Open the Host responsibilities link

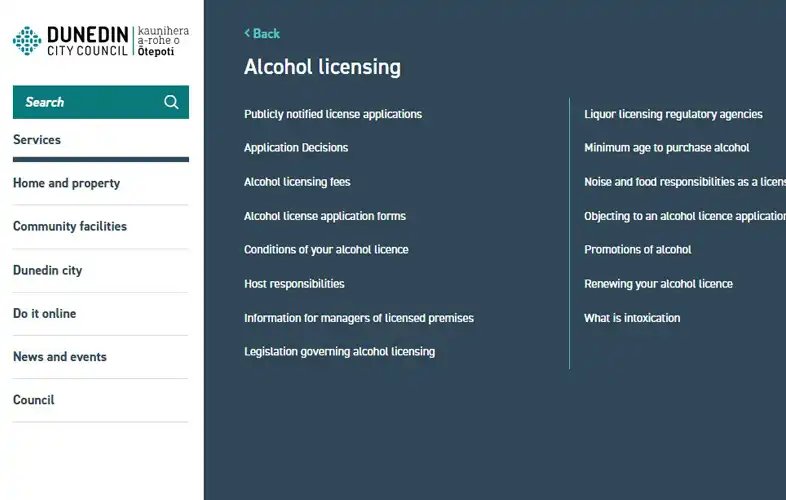tap(294, 284)
